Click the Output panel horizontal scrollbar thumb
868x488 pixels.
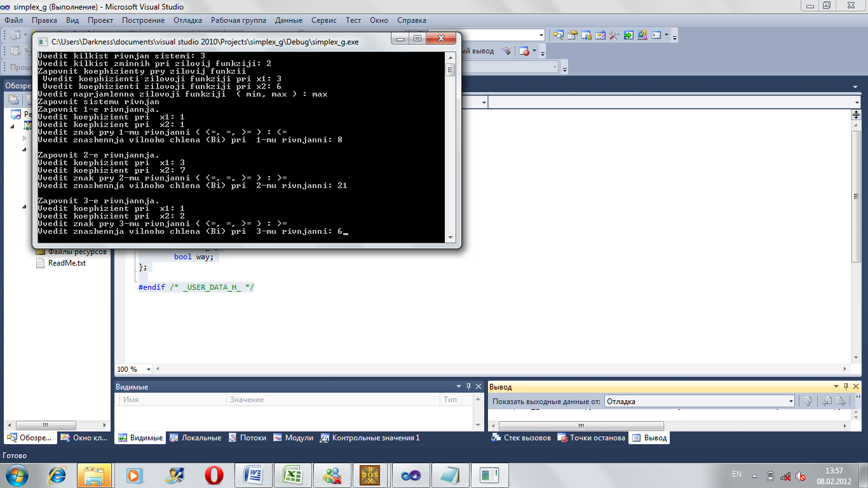click(x=580, y=426)
